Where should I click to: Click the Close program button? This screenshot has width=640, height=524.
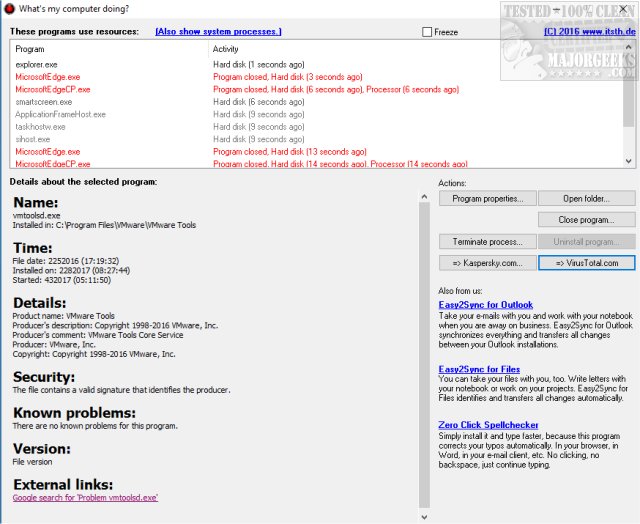587,220
